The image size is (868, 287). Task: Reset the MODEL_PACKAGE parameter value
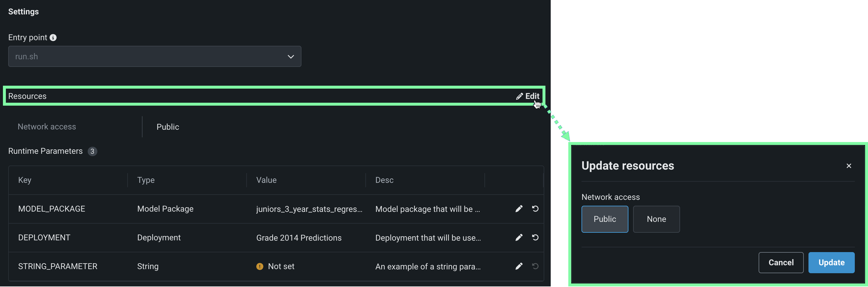[x=535, y=209]
